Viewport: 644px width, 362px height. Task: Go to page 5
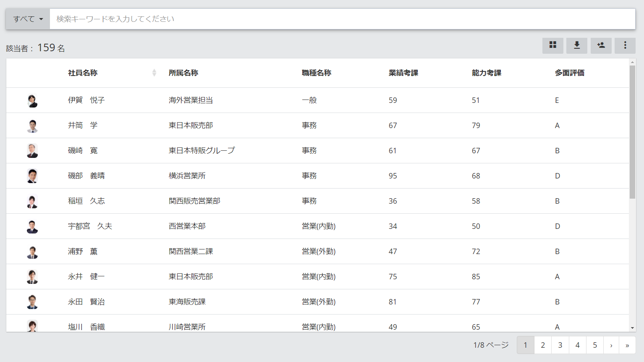(x=594, y=345)
